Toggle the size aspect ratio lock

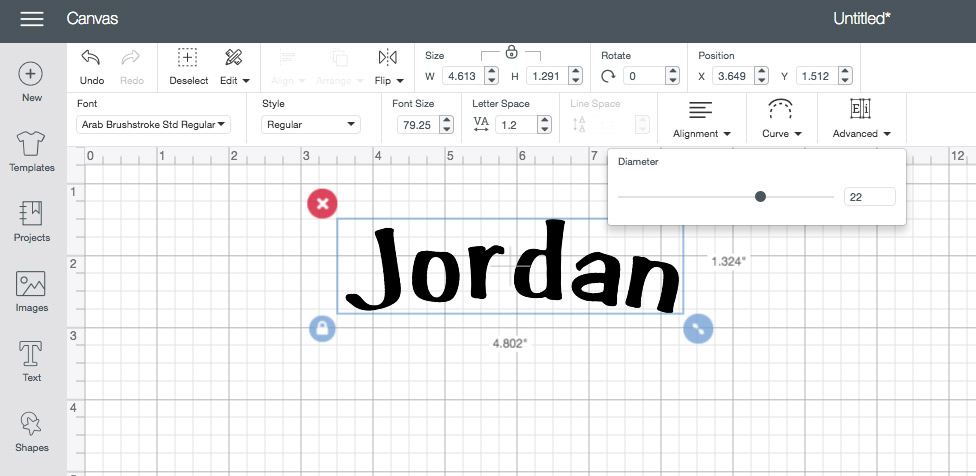pos(511,52)
